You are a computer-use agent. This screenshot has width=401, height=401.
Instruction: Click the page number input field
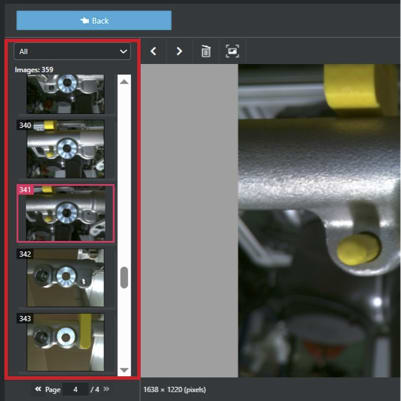coord(76,389)
